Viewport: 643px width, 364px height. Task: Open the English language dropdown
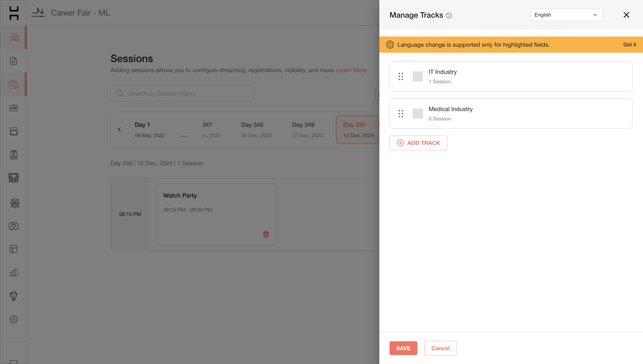pos(567,15)
